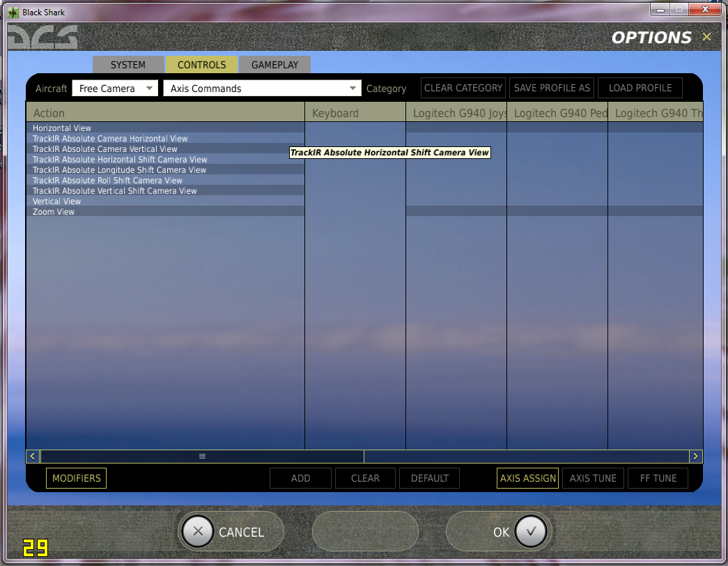Screen dimensions: 728x566
Task: Click the AXIS ASSIGN button
Action: pyautogui.click(x=527, y=478)
